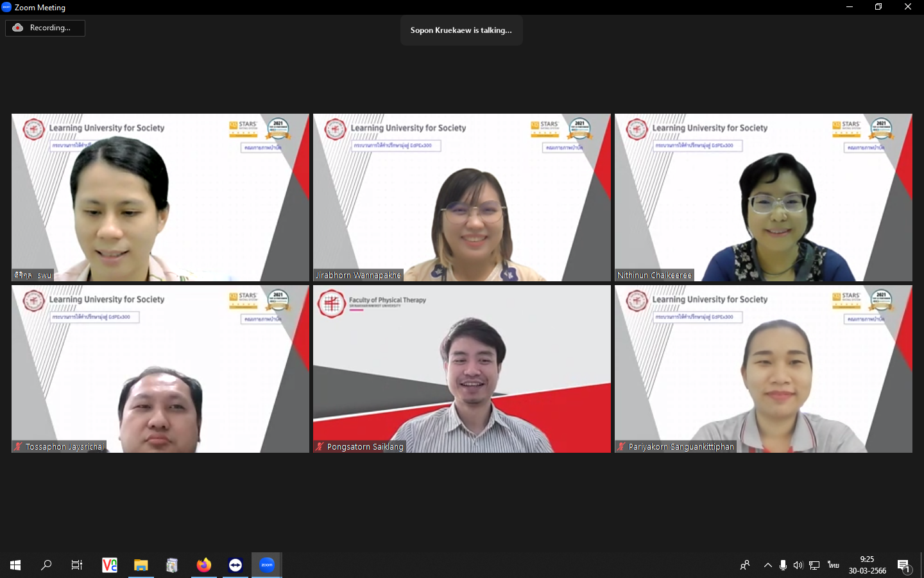Viewport: 924px width, 578px height.
Task: Switch input language from Thai indicator
Action: [833, 565]
